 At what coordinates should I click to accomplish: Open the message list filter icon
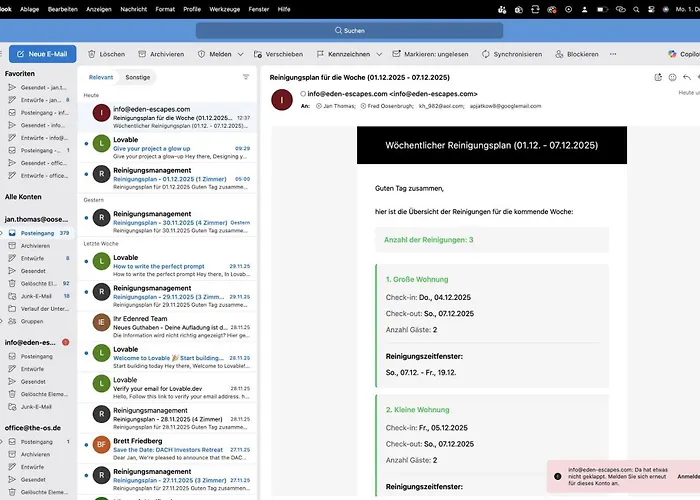click(x=246, y=76)
